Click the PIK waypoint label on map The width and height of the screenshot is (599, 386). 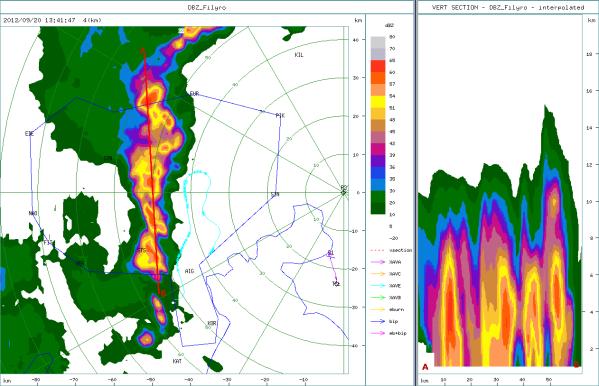tap(280, 115)
